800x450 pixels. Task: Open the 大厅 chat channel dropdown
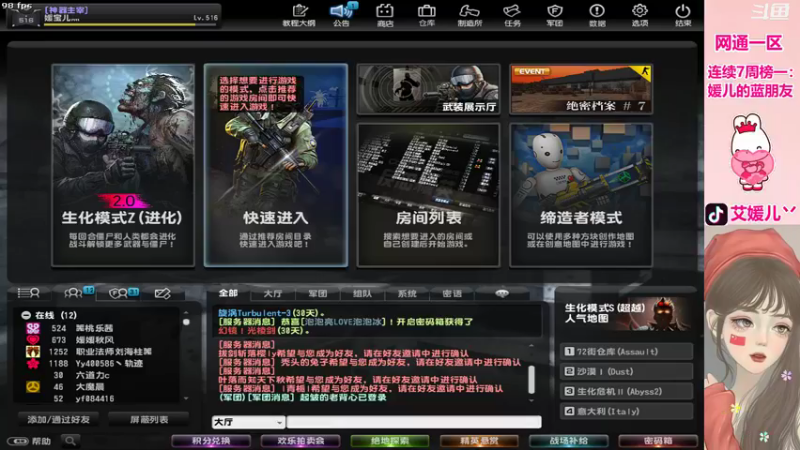(248, 422)
